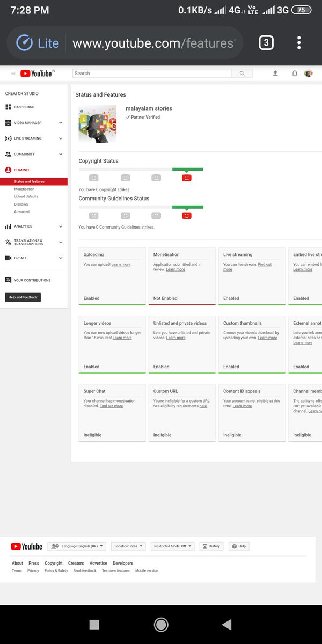Click the footer Test new features link

coord(116,571)
